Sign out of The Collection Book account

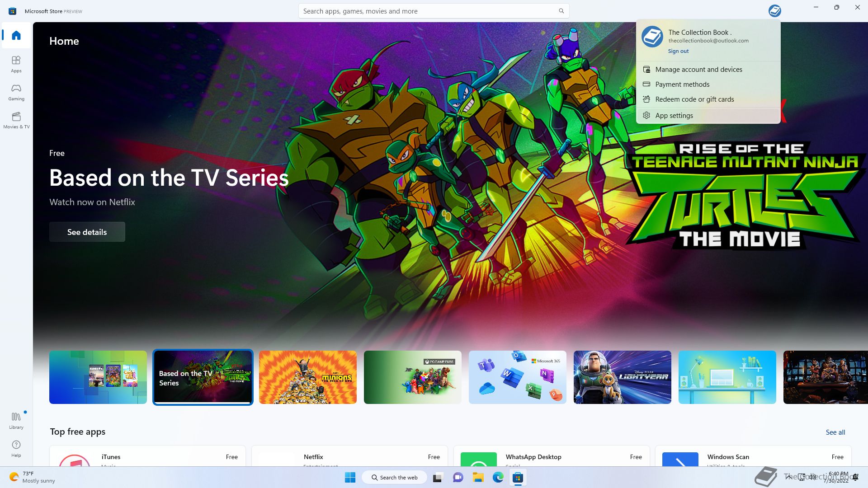click(x=678, y=51)
